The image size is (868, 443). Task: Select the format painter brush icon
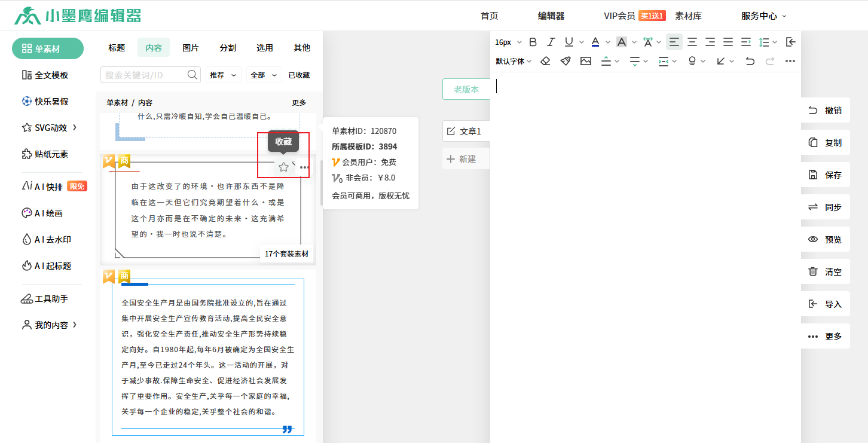[x=566, y=61]
